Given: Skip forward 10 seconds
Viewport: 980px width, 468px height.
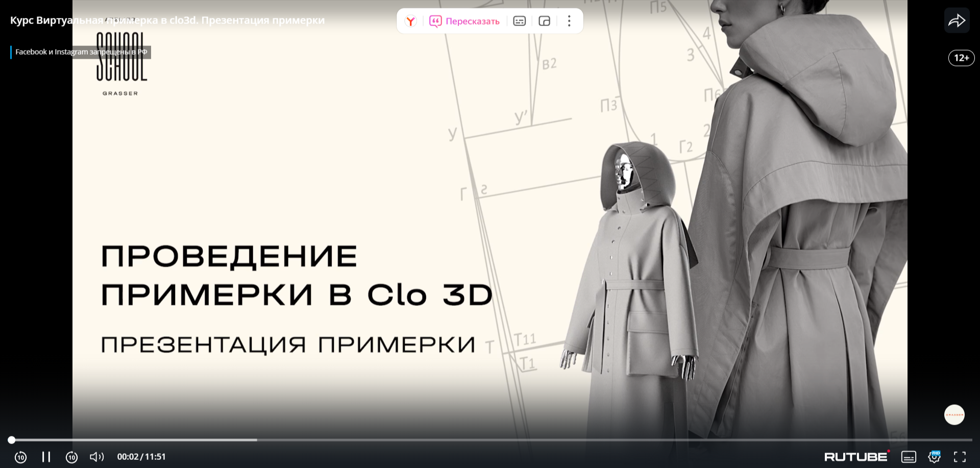Looking at the screenshot, I should [x=71, y=457].
